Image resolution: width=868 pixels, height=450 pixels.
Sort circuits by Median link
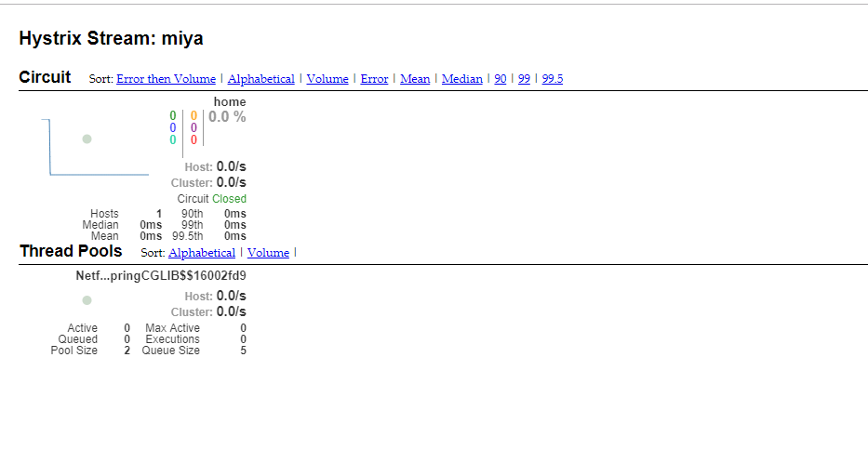pyautogui.click(x=461, y=79)
